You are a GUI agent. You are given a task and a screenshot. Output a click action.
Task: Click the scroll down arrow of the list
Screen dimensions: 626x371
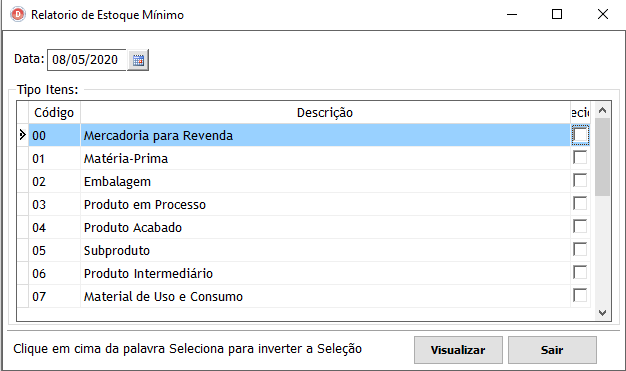click(x=602, y=313)
